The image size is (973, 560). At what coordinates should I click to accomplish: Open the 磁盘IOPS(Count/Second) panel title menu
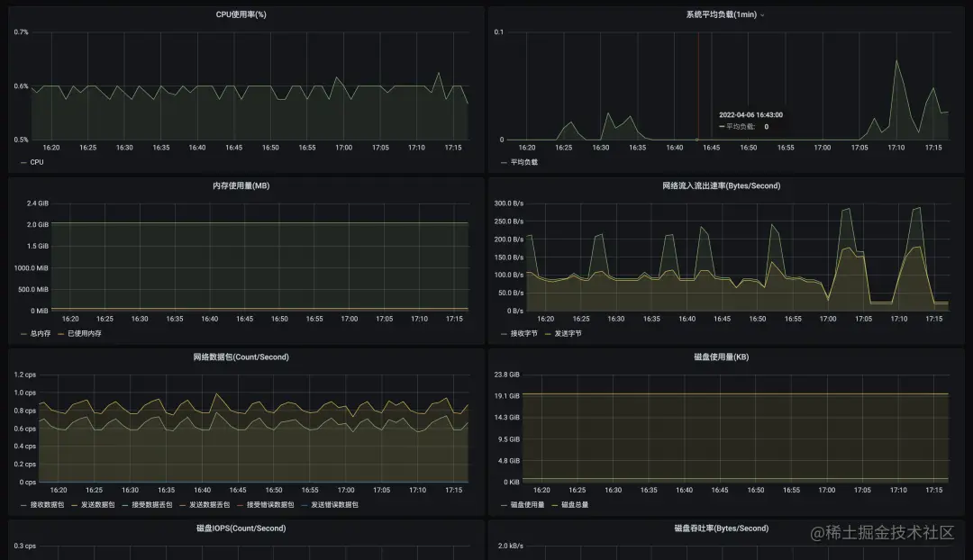[x=241, y=528]
